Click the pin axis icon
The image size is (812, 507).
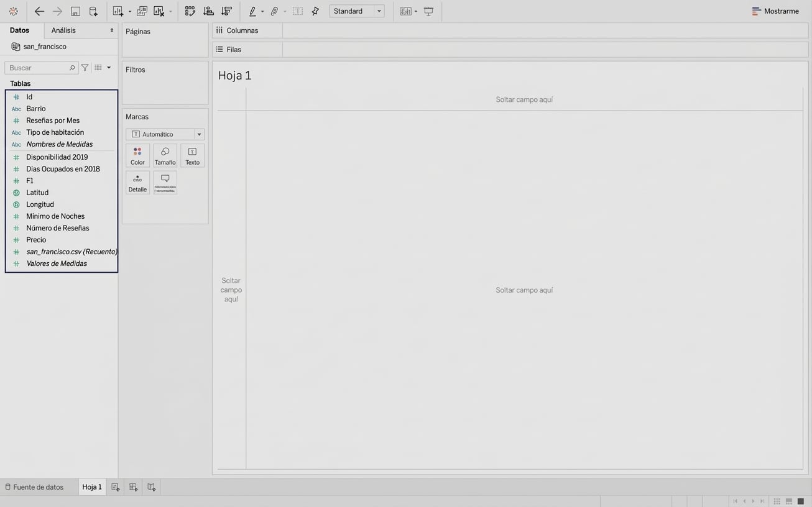pos(315,11)
